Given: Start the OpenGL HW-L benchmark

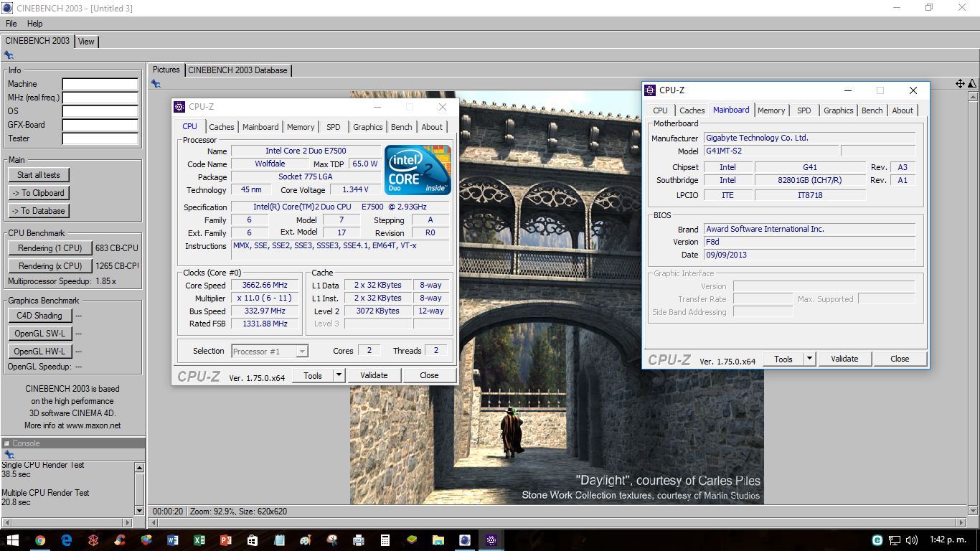Looking at the screenshot, I should 39,352.
